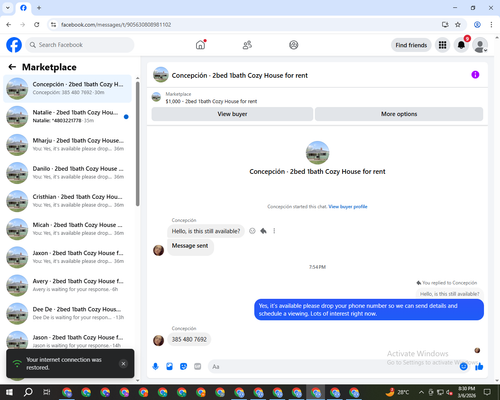The height and width of the screenshot is (400, 500).
Task: Reload the page in Chrome
Action: pos(37,25)
